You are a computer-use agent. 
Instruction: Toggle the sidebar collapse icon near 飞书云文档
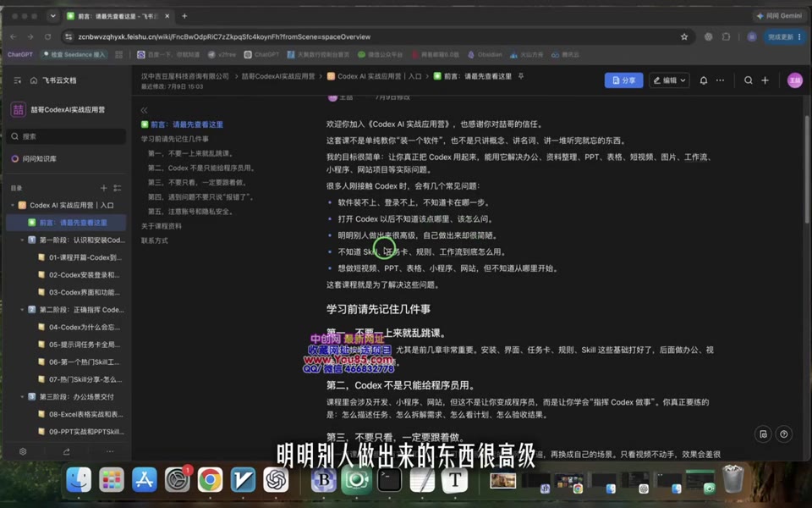pyautogui.click(x=17, y=80)
